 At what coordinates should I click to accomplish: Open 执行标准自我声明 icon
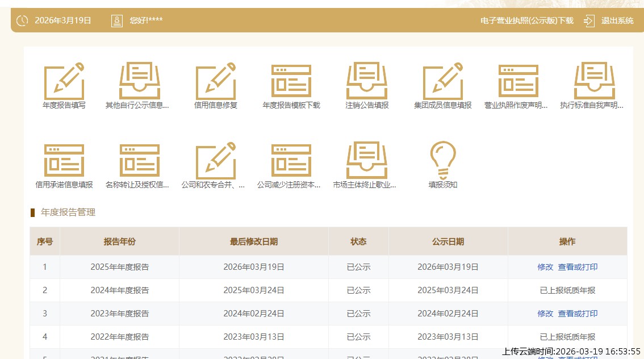click(594, 81)
